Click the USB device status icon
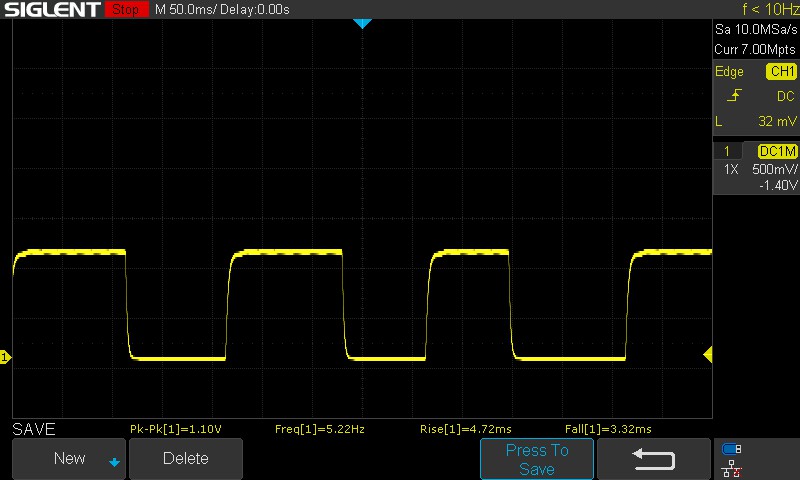 (732, 449)
